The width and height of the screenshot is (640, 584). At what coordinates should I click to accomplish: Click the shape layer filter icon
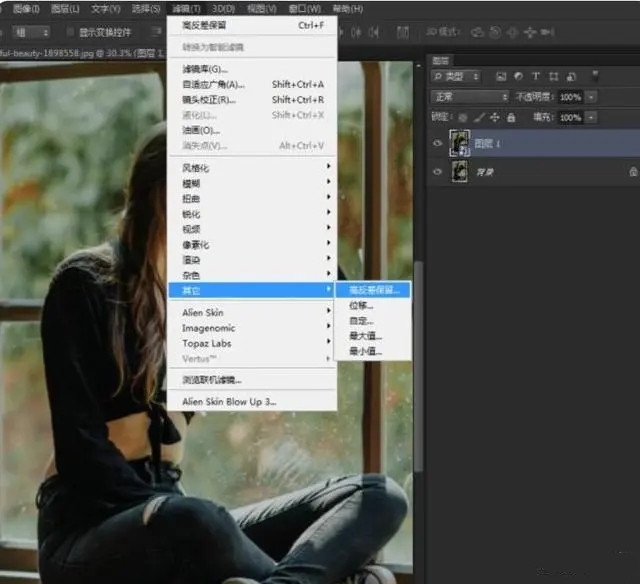tap(552, 77)
